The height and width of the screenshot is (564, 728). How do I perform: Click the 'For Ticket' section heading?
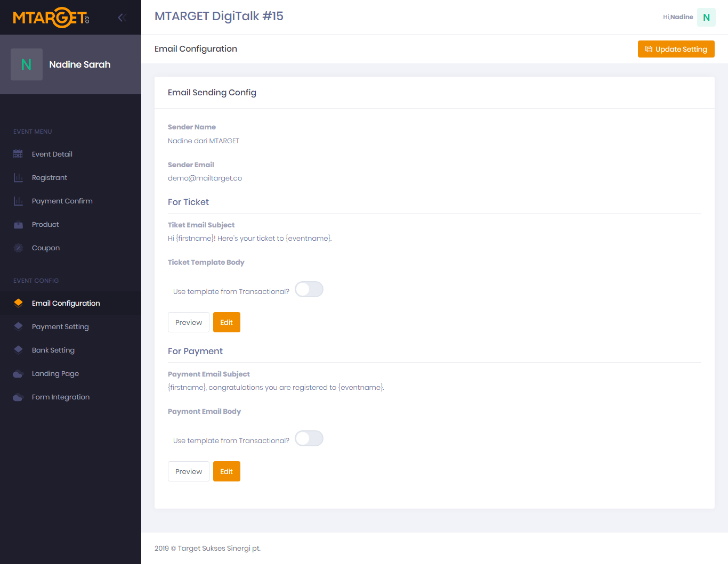coord(188,202)
